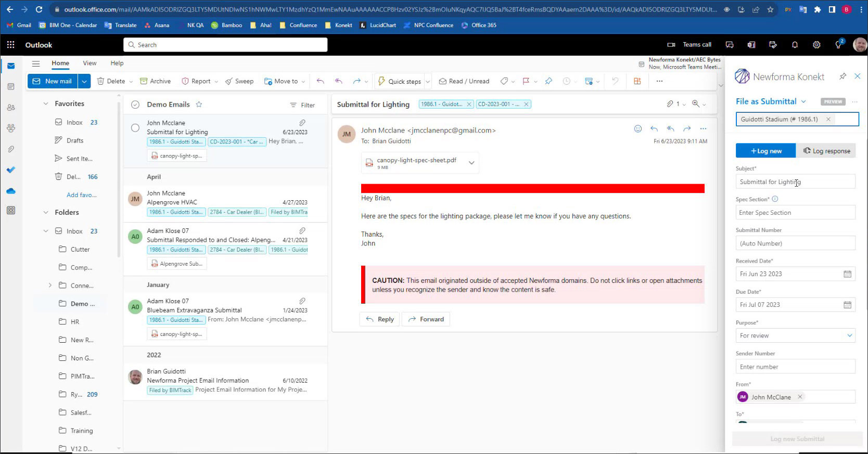Viewport: 868px width, 454px height.
Task: Start a Teams call
Action: (690, 45)
